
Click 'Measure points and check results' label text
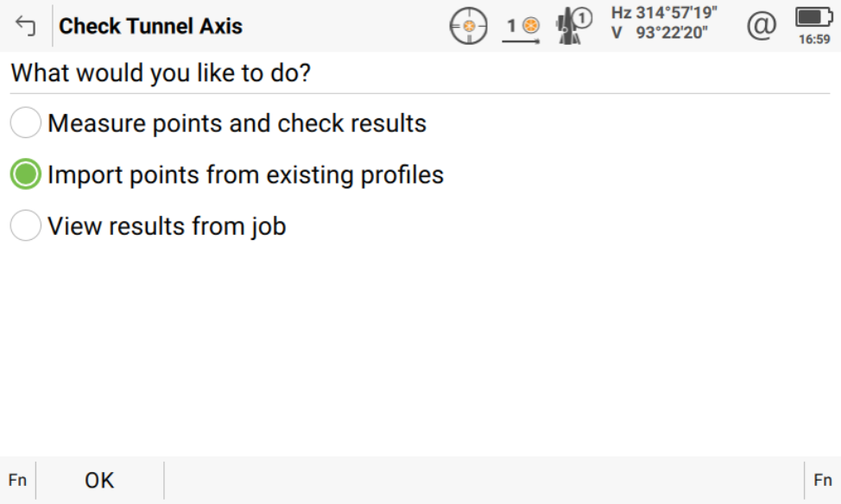pos(237,123)
